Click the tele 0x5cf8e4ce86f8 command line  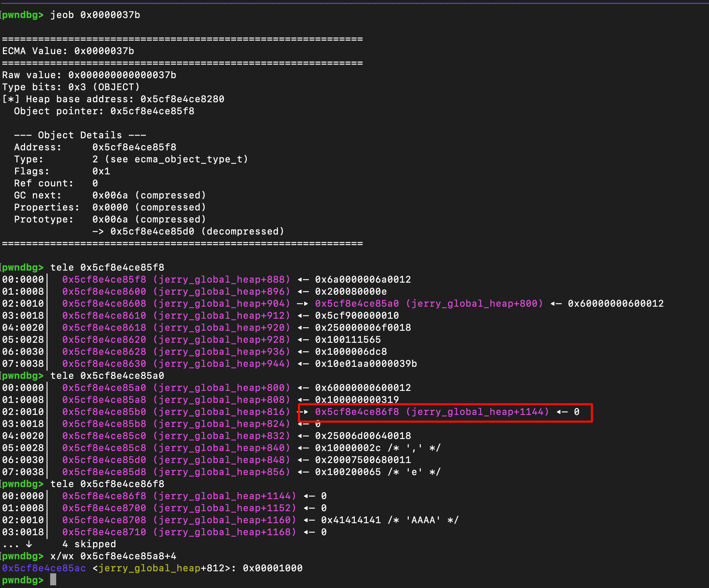[x=107, y=484]
